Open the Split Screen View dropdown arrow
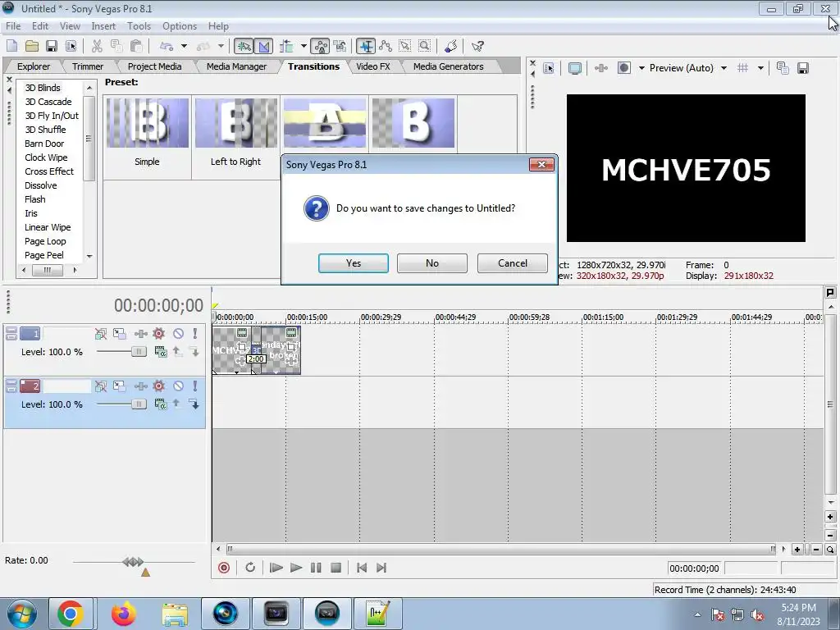This screenshot has width=840, height=630. click(x=641, y=68)
